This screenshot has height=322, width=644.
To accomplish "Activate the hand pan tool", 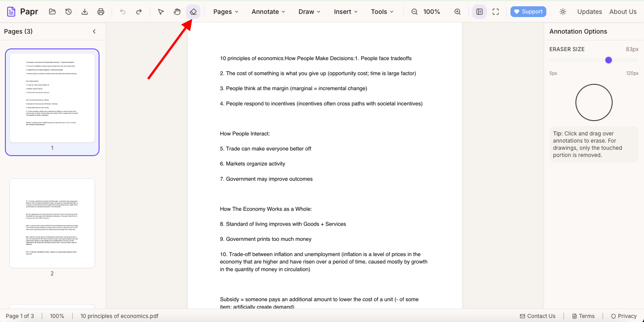I will point(177,12).
